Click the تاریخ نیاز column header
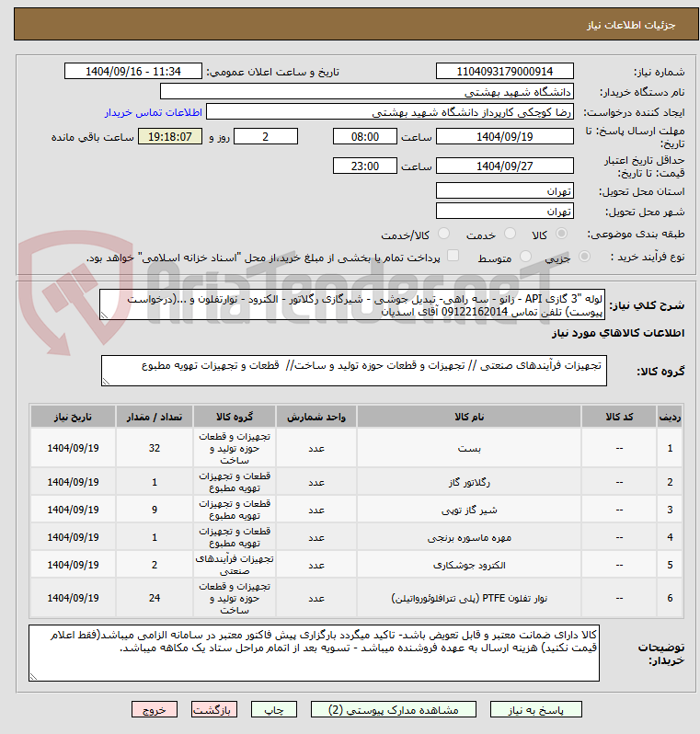Image resolution: width=700 pixels, height=734 pixels. coord(73,417)
